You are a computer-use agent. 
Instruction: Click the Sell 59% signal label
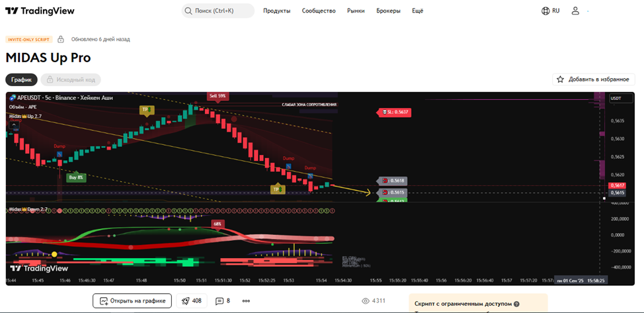pyautogui.click(x=218, y=96)
